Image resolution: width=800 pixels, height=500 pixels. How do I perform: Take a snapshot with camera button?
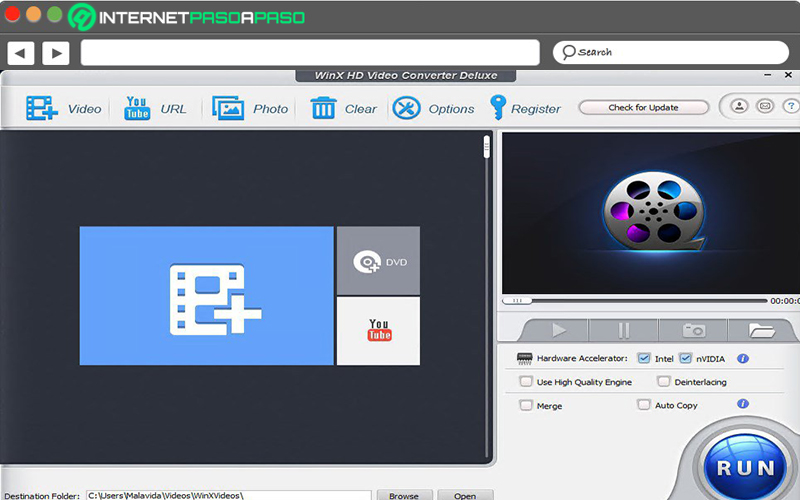click(693, 331)
